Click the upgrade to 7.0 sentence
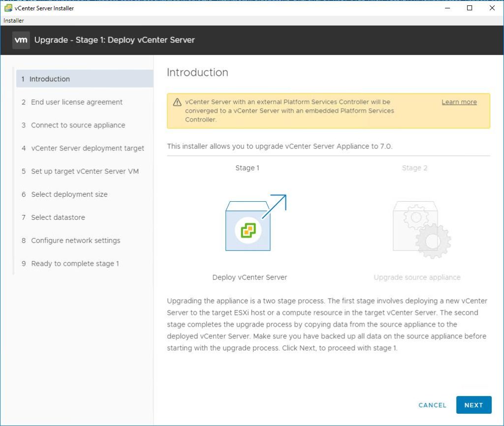Screen dimensions: 504x426 coord(280,147)
